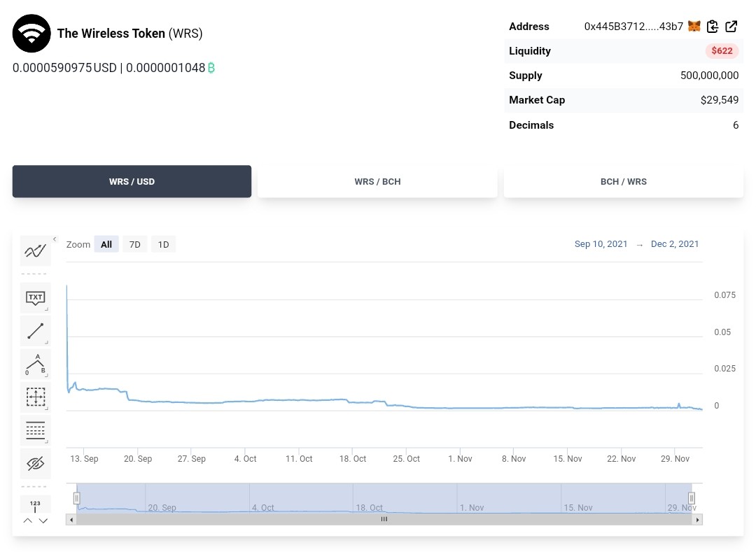Click the Wireless Token wifi logo
Screen dimensions: 756x552
31,34
